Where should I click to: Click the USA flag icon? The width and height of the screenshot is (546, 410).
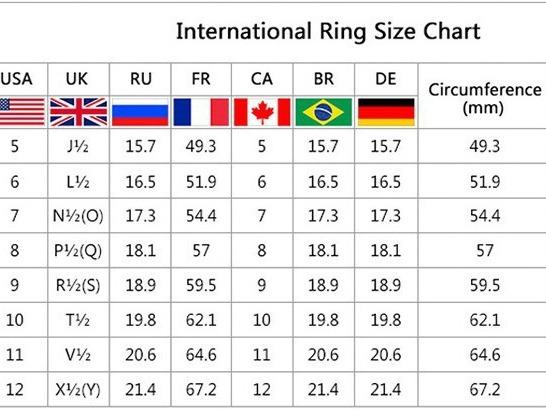coord(22,112)
